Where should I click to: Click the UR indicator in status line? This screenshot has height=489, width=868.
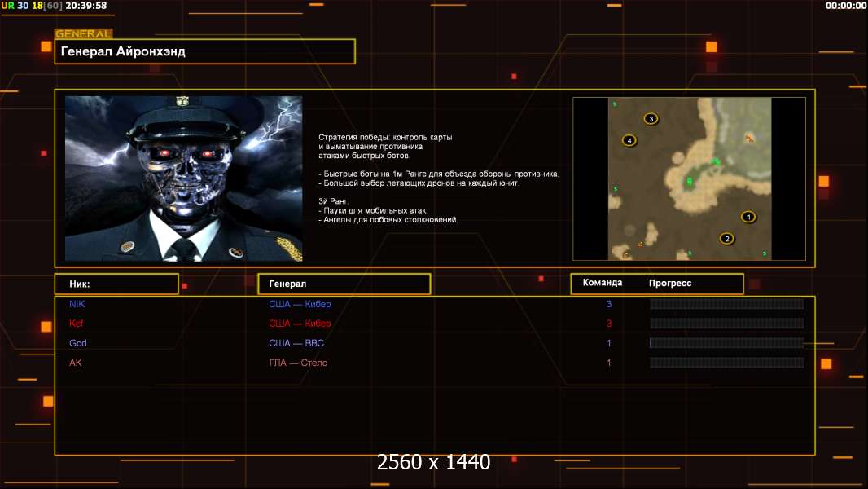pyautogui.click(x=8, y=6)
